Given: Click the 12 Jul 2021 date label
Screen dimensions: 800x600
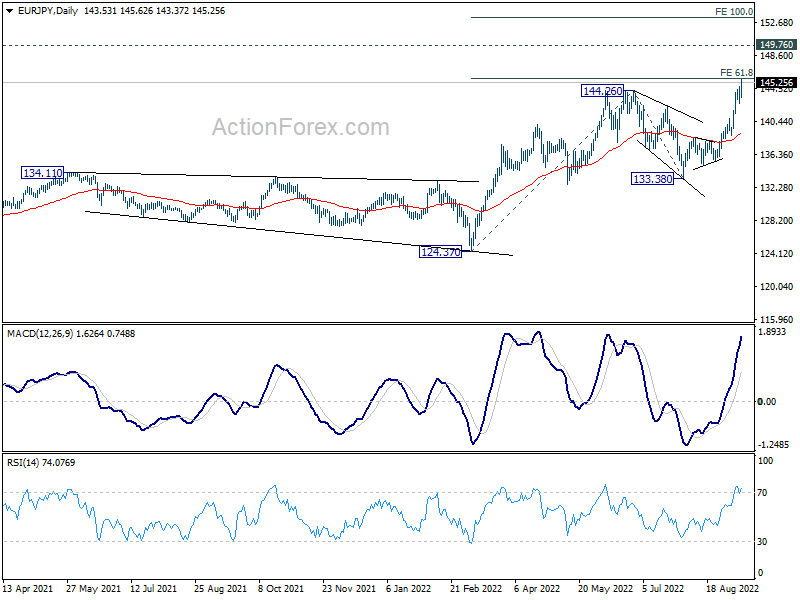Looking at the screenshot, I should 154,589.
